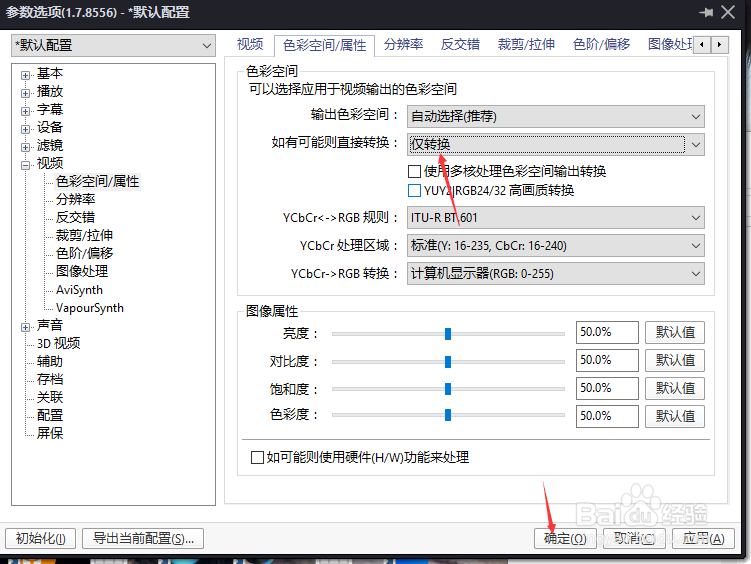Open YCbCr->RGB 转换 dropdown
Image resolution: width=751 pixels, height=564 pixels.
[556, 273]
